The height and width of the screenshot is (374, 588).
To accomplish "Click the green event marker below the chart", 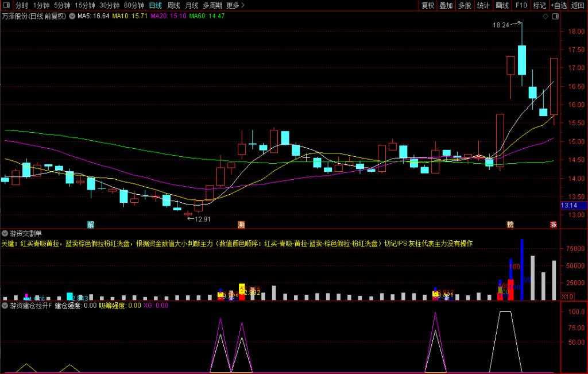I will point(90,224).
